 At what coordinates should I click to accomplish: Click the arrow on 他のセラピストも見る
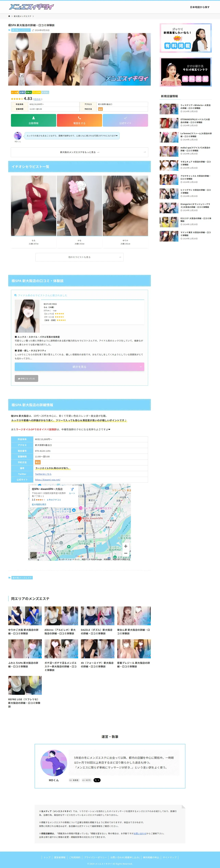click(x=120, y=257)
